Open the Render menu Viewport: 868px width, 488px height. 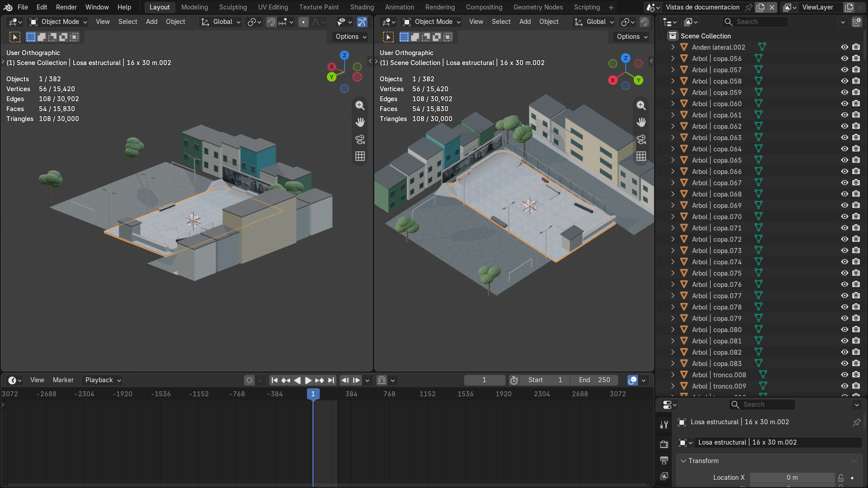[x=66, y=7]
